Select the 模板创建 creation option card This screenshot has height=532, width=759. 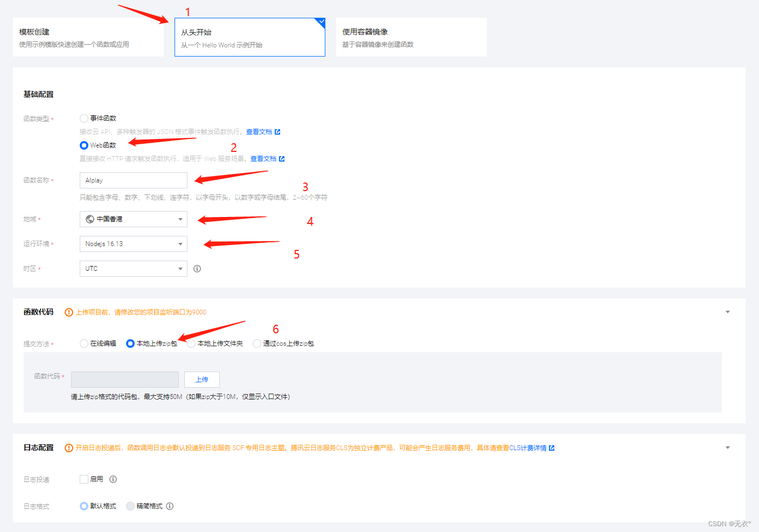click(x=88, y=37)
